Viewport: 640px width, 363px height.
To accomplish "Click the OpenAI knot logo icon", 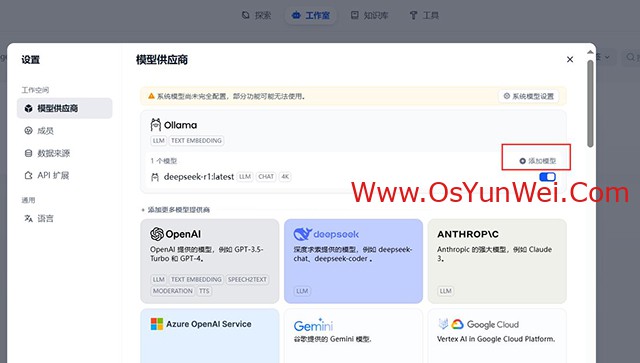I will (x=157, y=234).
